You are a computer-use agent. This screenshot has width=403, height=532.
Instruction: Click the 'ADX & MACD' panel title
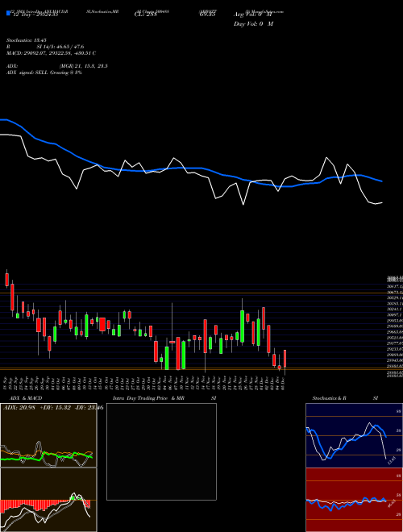[26, 398]
